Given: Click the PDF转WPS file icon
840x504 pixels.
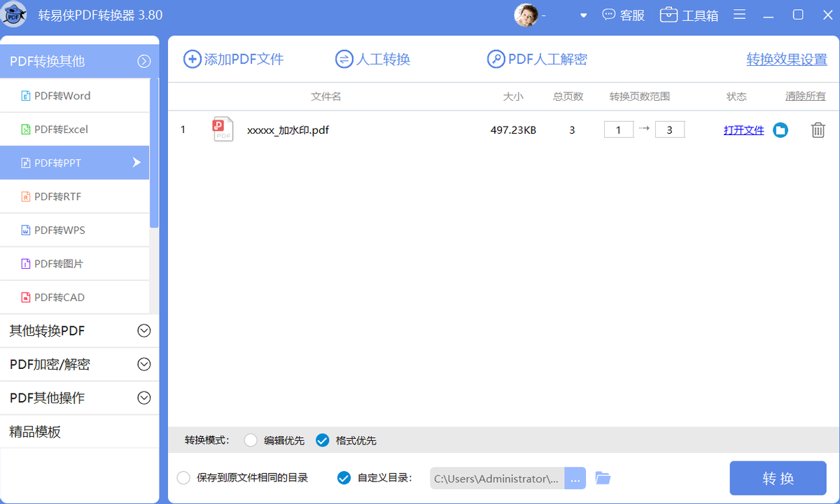Looking at the screenshot, I should pos(26,230).
